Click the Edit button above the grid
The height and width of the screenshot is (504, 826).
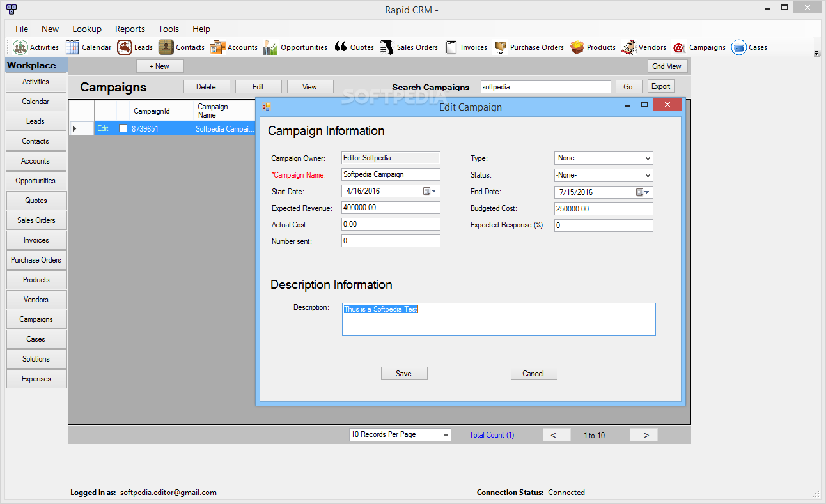coord(258,87)
